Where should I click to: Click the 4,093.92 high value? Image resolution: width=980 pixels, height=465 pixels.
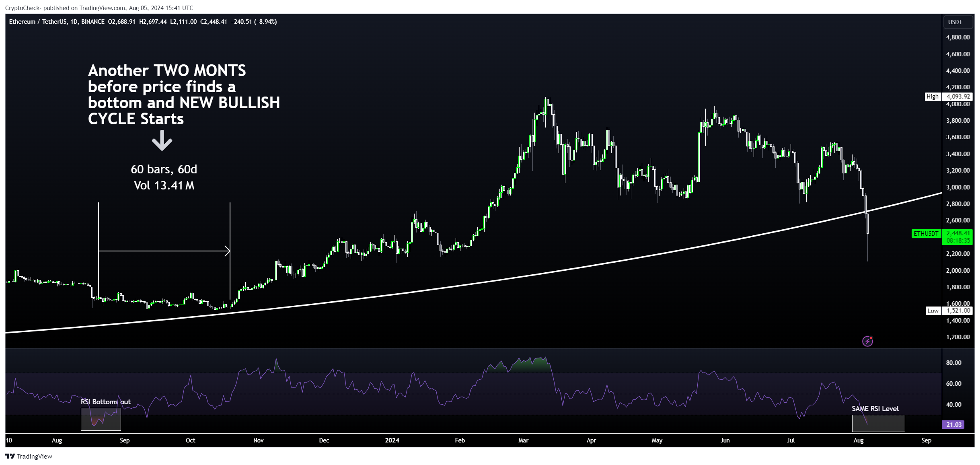pos(958,97)
